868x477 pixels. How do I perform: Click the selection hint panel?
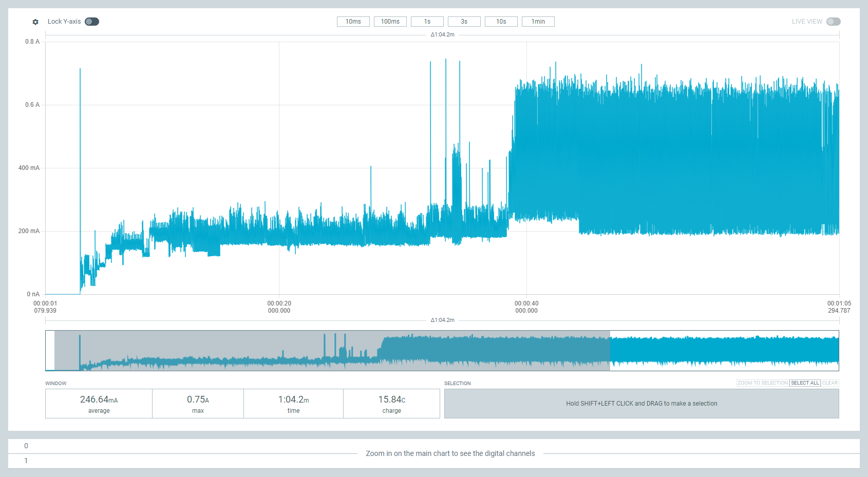tap(641, 404)
